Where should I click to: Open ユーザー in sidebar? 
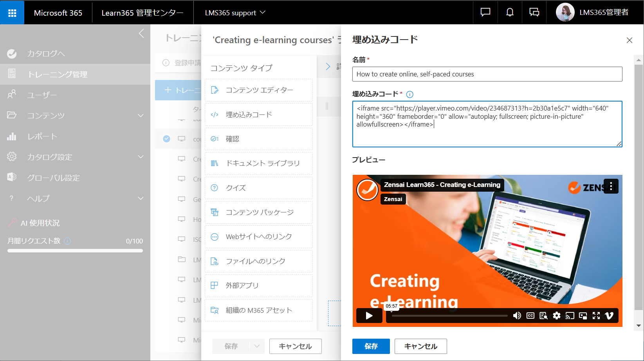(75, 95)
